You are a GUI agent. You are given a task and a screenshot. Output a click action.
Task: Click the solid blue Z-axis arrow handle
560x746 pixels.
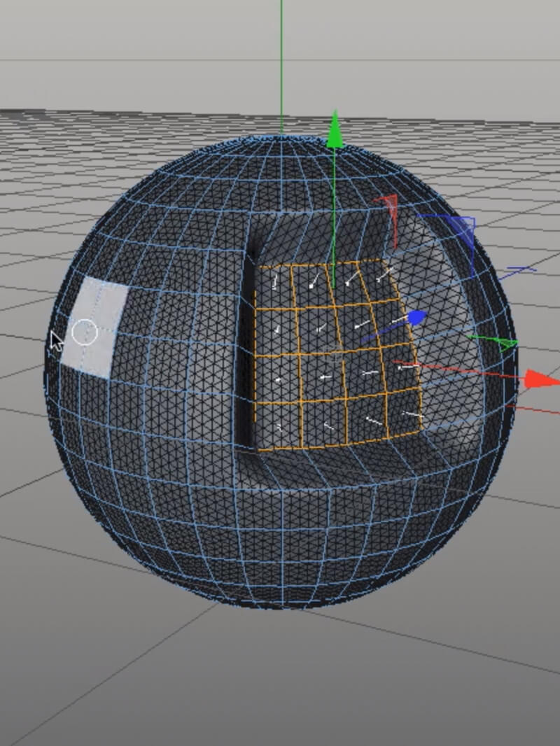tap(417, 317)
